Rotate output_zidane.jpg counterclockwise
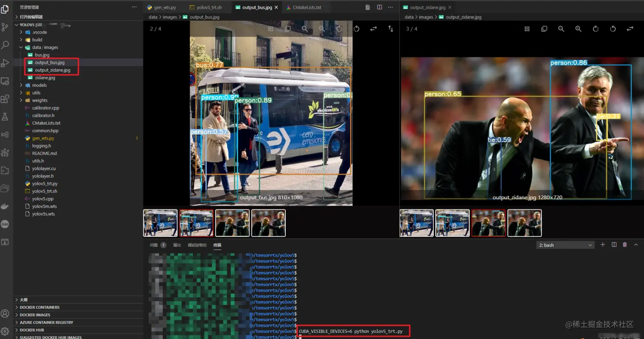Viewport: 644px width, 339px height. click(613, 29)
